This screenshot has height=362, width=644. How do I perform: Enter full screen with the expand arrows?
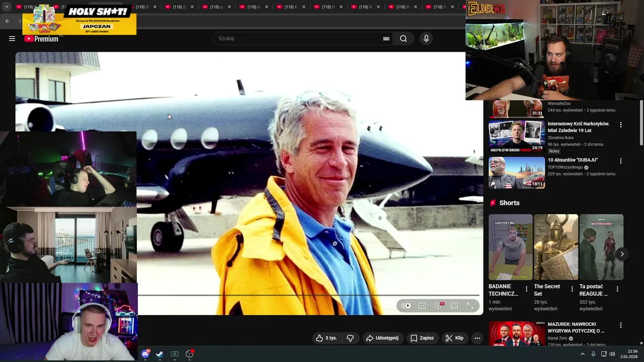[x=470, y=306]
